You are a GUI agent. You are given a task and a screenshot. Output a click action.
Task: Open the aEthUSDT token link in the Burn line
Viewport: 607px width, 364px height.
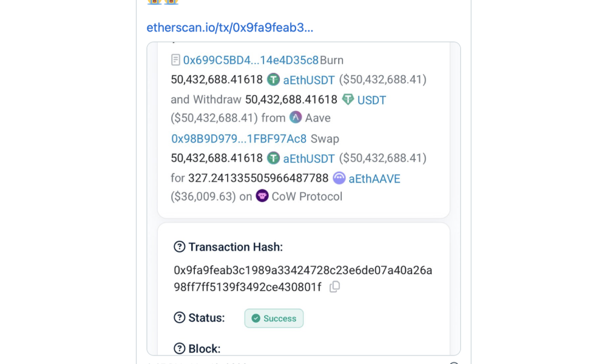[309, 79]
